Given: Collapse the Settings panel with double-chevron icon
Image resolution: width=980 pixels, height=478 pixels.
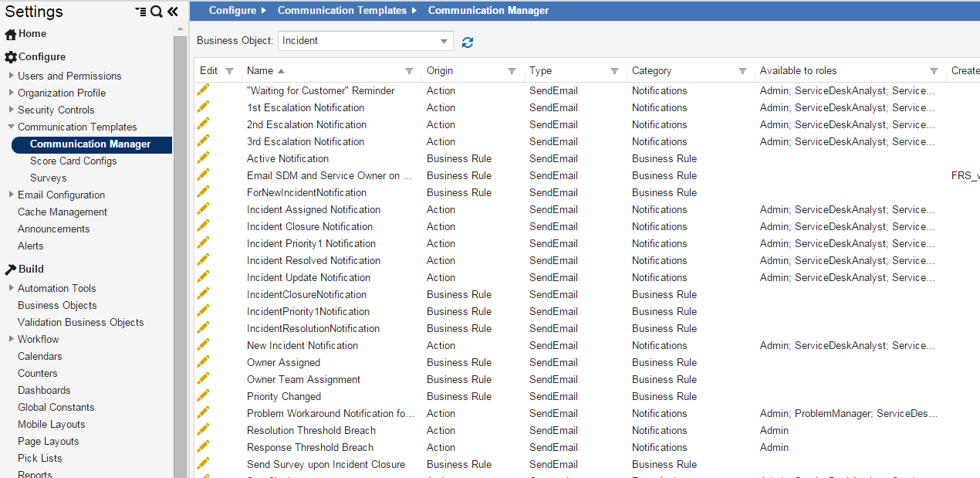Looking at the screenshot, I should click(172, 12).
